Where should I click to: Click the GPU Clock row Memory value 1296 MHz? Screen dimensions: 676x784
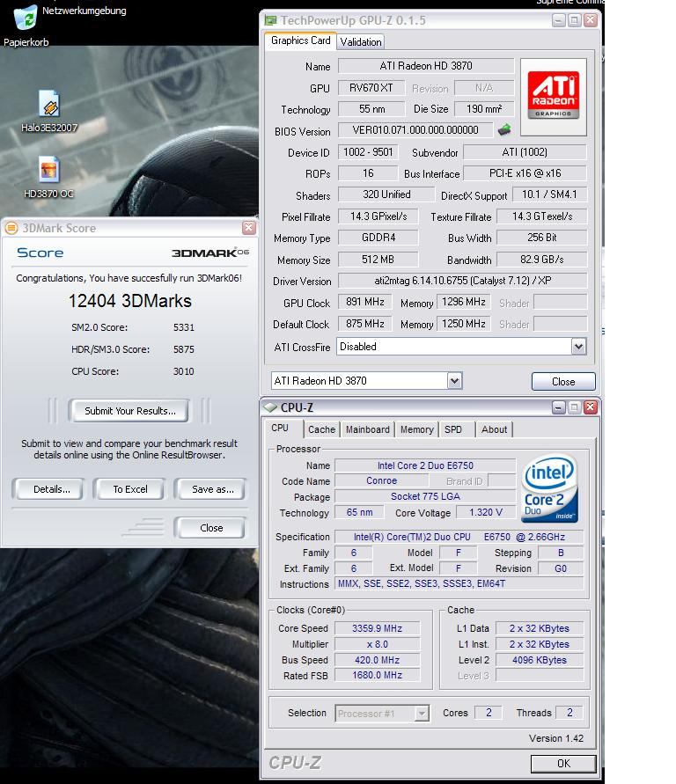click(x=464, y=302)
